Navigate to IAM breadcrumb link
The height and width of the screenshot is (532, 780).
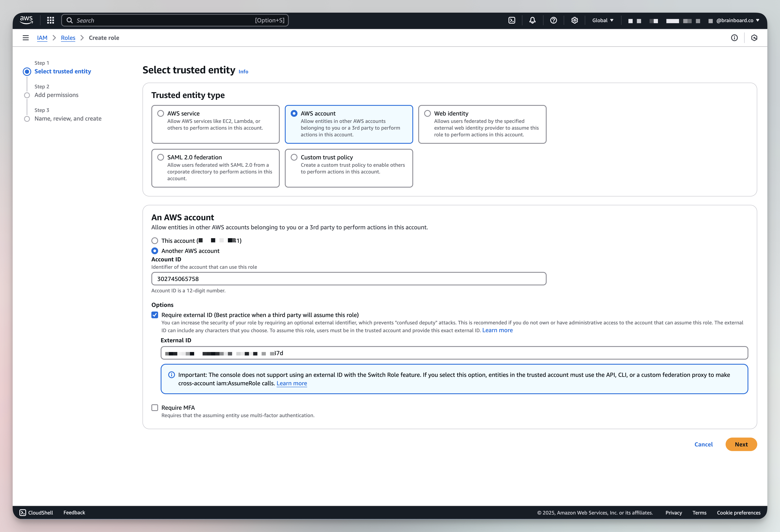click(x=42, y=38)
